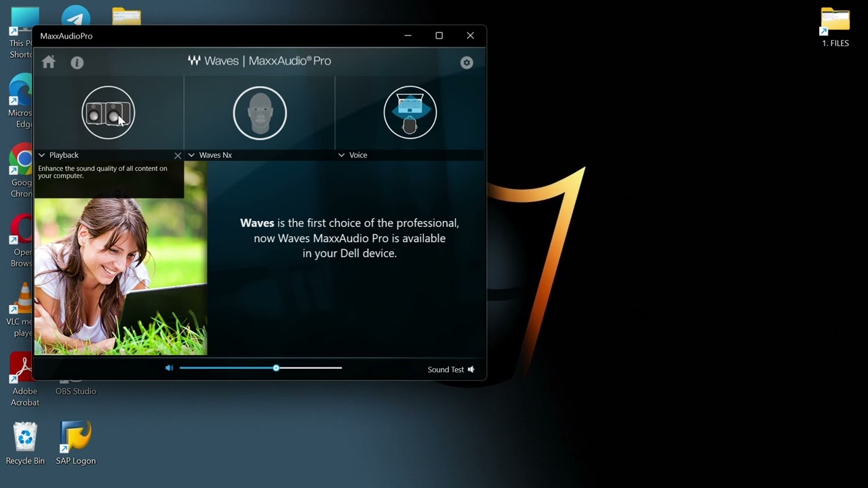Close the MaxxAudioPro window
The image size is (868, 488).
(470, 36)
